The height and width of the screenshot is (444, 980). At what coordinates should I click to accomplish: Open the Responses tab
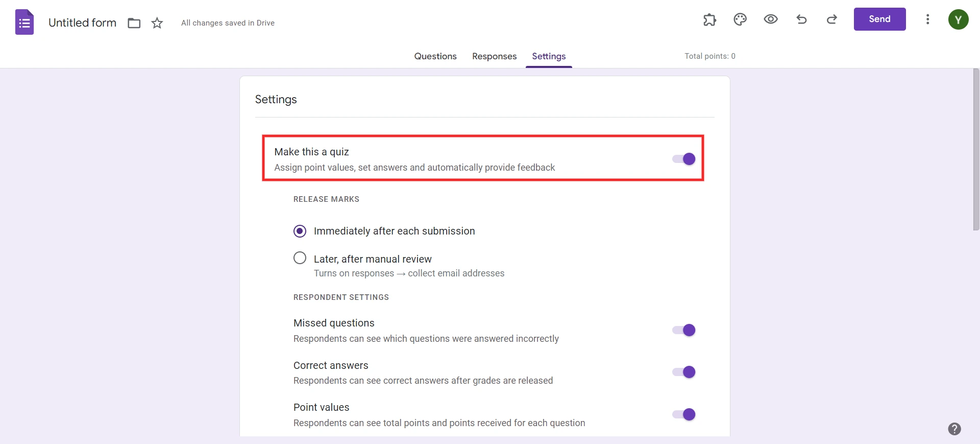click(494, 56)
